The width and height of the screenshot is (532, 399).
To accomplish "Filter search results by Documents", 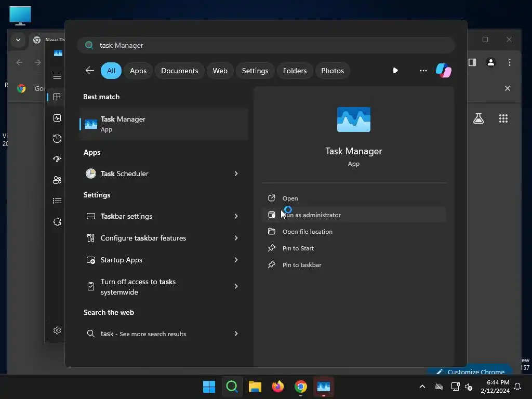I will click(x=179, y=71).
